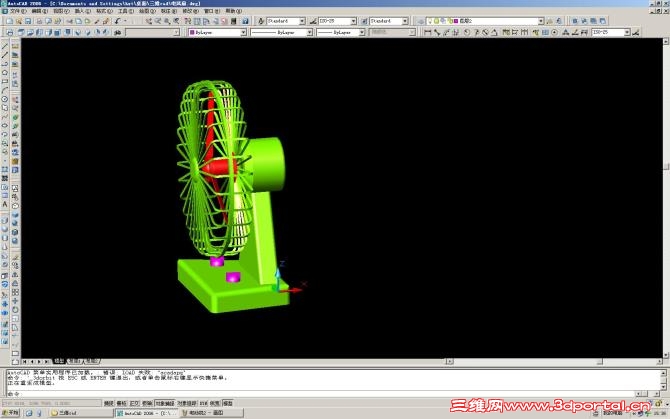670x419 pixels.
Task: Click the vertical scrollbar thumb
Action: 666,167
